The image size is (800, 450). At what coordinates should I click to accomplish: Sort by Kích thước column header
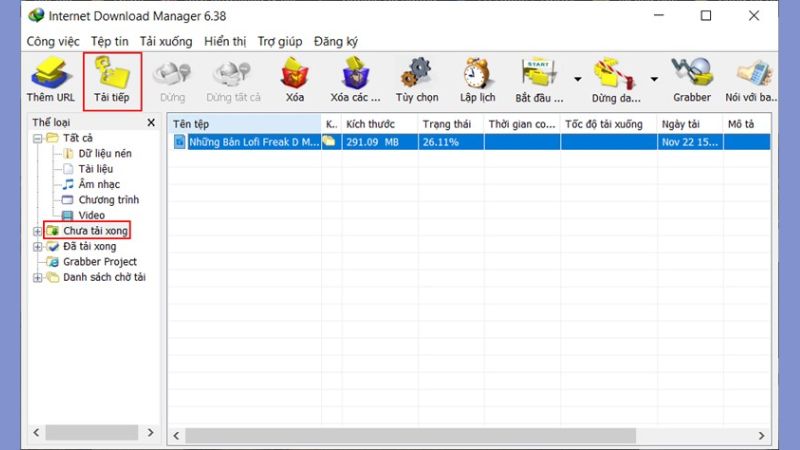click(x=380, y=124)
